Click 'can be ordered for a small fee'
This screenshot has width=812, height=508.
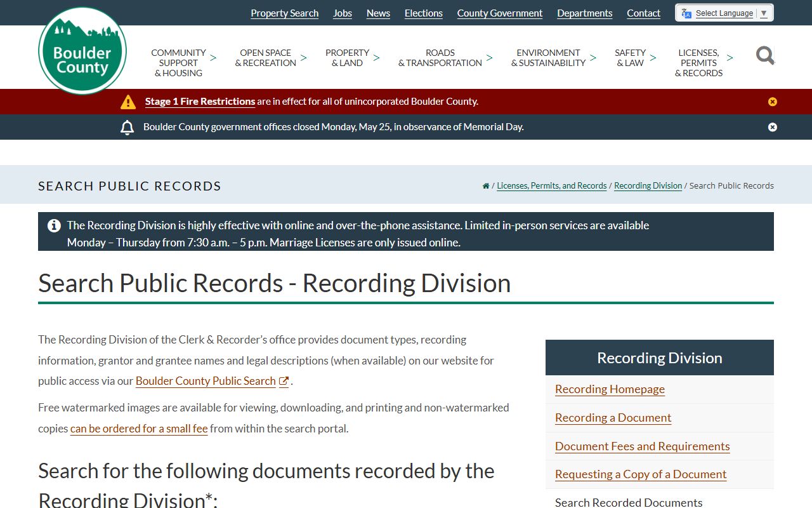pyautogui.click(x=139, y=429)
